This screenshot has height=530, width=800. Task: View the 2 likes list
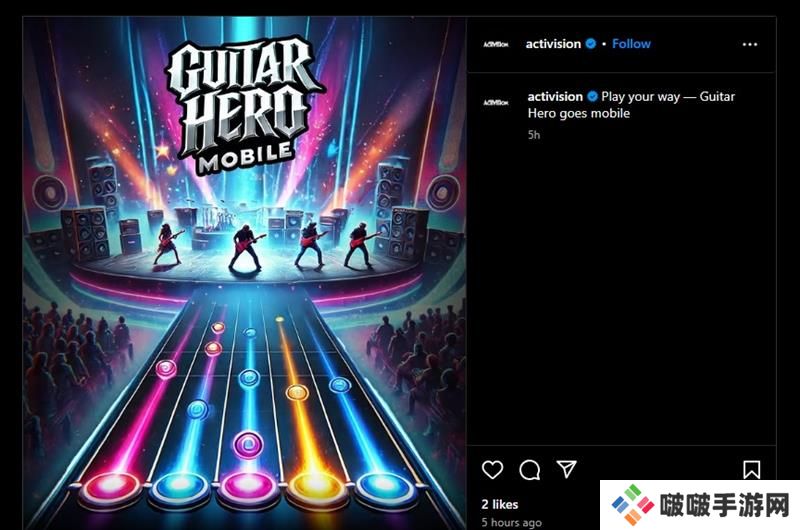(x=499, y=504)
